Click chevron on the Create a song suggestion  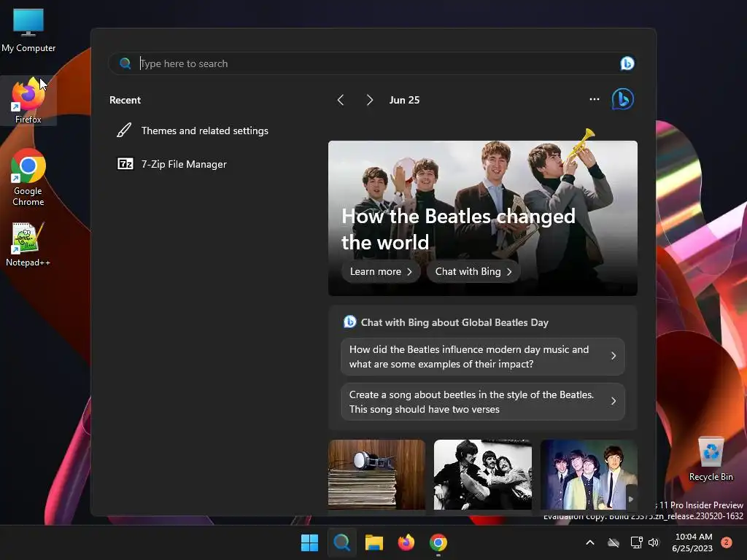pyautogui.click(x=614, y=402)
